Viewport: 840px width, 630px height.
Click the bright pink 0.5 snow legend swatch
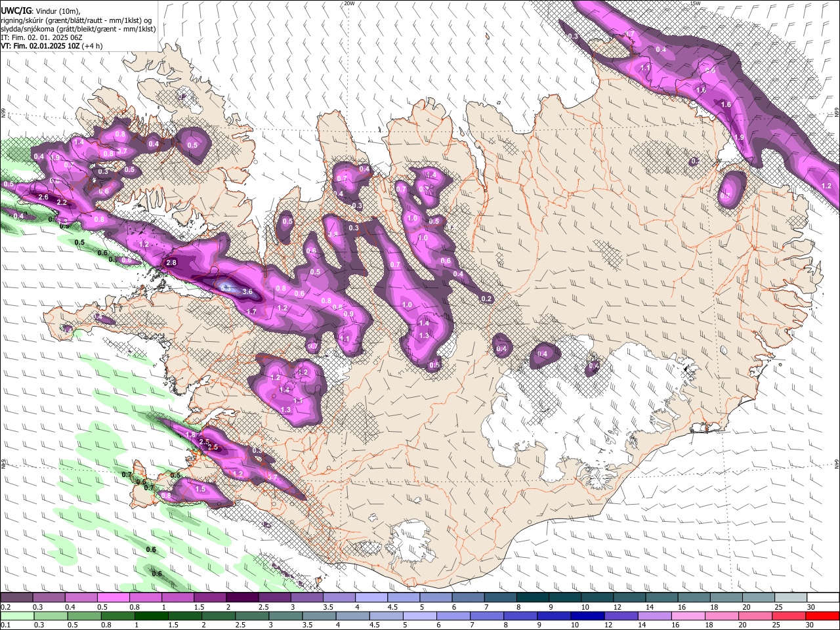pos(112,597)
